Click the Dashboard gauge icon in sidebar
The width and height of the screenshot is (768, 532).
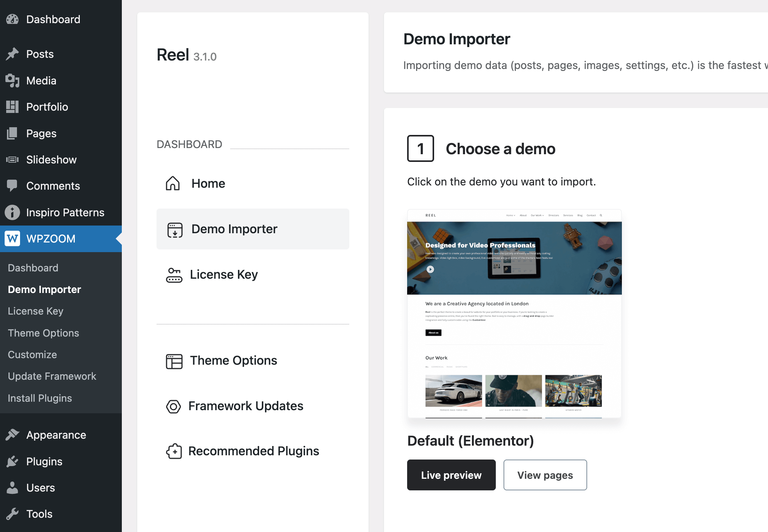[x=12, y=19]
